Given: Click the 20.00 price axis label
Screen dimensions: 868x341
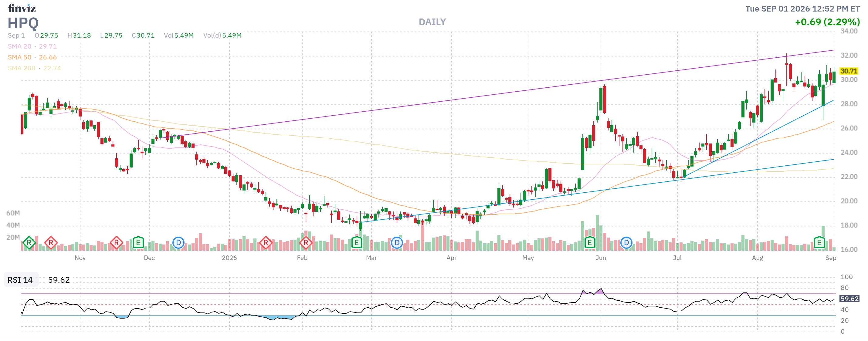Looking at the screenshot, I should [x=849, y=201].
